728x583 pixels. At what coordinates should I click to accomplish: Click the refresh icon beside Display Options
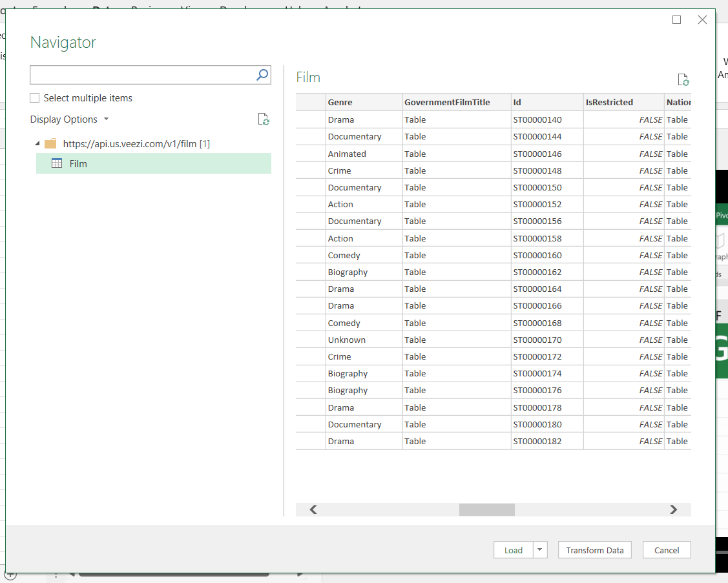tap(263, 119)
